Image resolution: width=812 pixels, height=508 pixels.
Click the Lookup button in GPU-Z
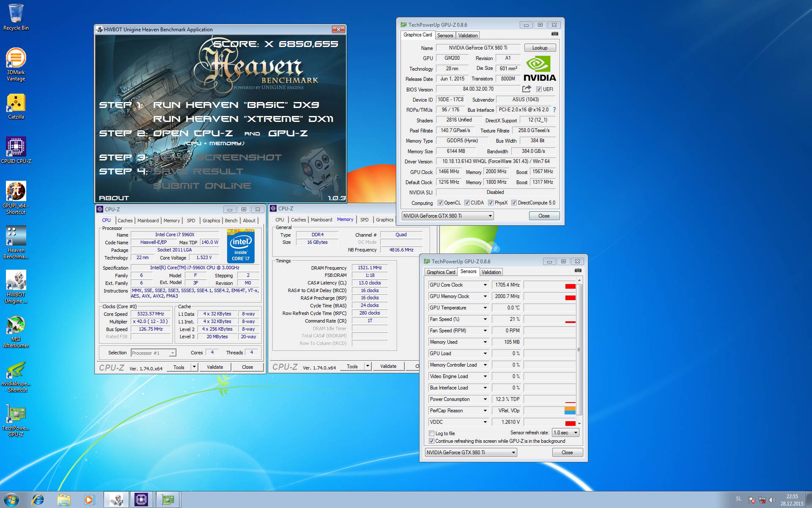540,48
